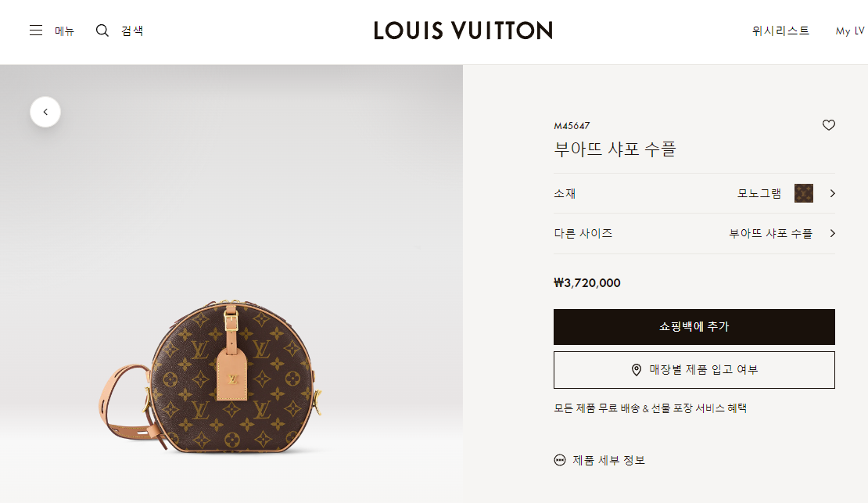The width and height of the screenshot is (868, 503).
Task: Click the 메뉴 label
Action: [64, 31]
